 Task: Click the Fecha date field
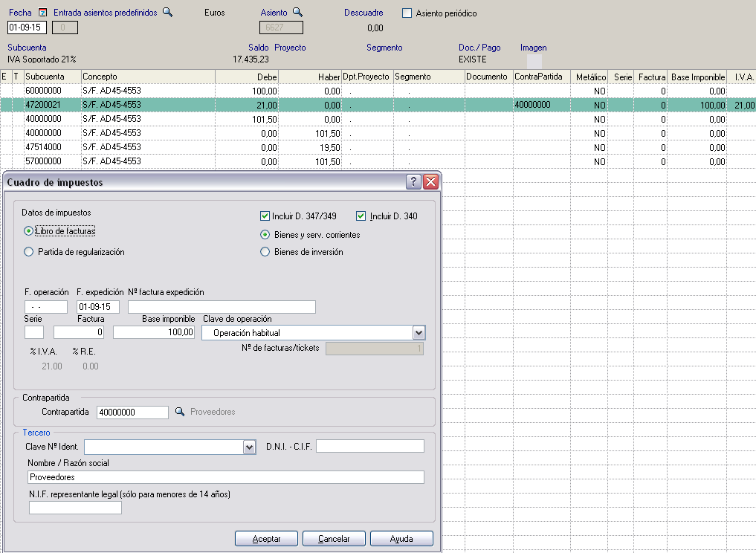coord(27,28)
